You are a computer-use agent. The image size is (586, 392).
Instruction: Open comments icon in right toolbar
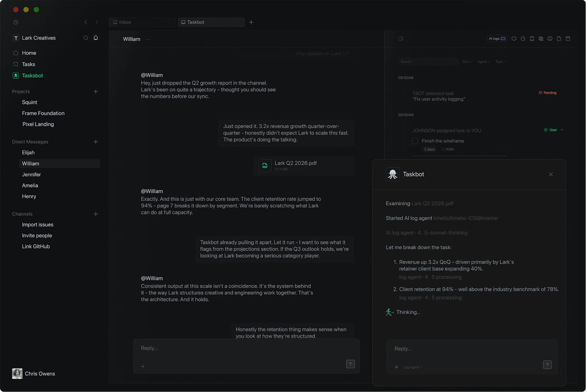pyautogui.click(x=514, y=39)
